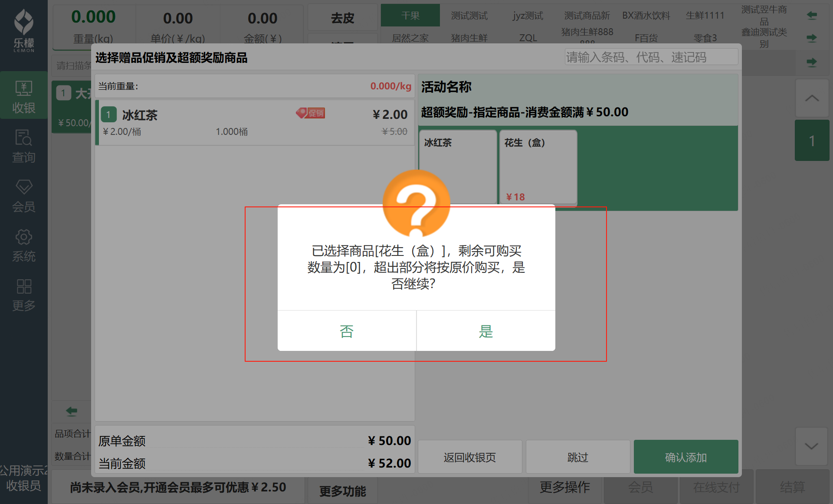
Task: Select the 鑫迪测试类别 category tab
Action: point(764,38)
